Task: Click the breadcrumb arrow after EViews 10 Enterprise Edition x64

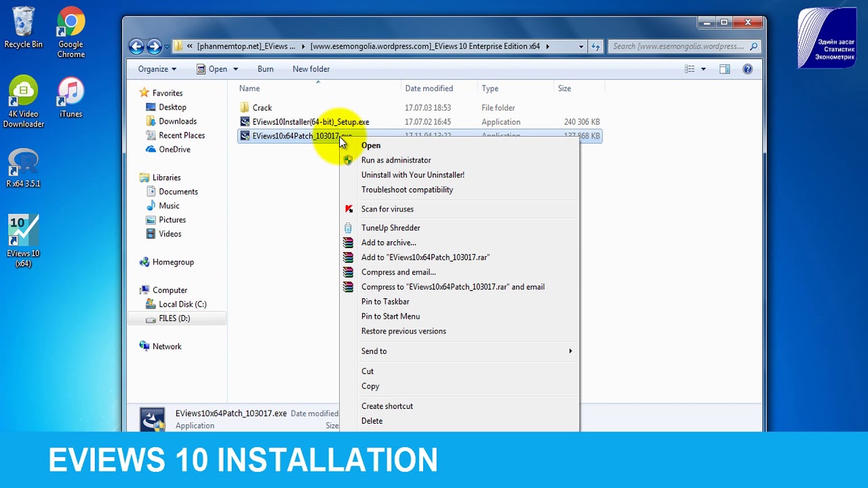Action: coord(548,47)
